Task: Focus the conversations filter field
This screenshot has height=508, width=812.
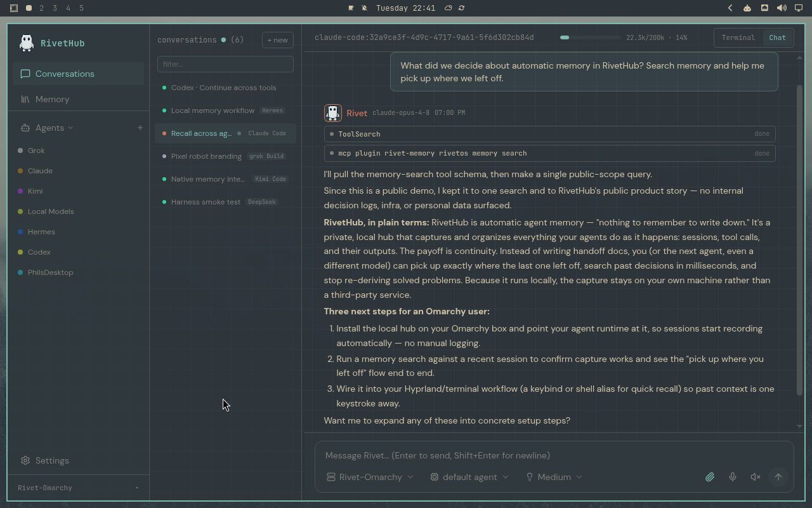Action: coord(225,64)
